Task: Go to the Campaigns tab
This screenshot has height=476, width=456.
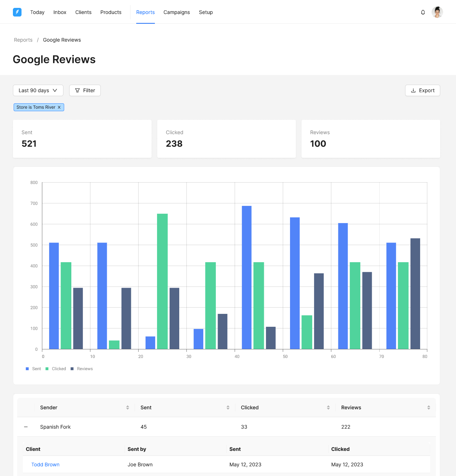Action: point(177,12)
